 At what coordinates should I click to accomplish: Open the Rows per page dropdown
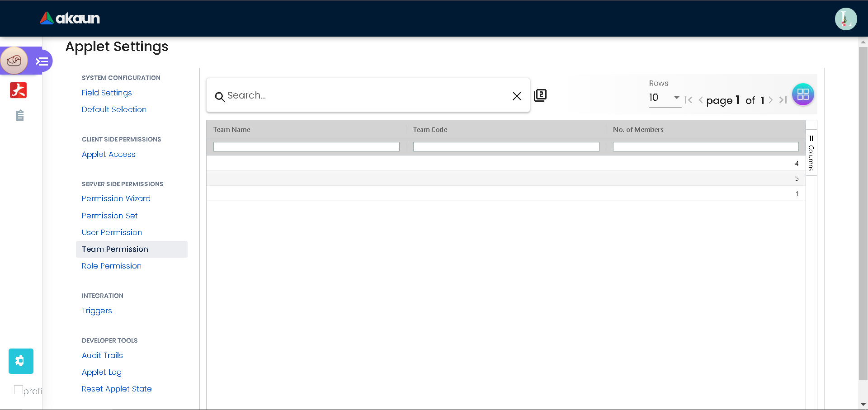tap(665, 98)
